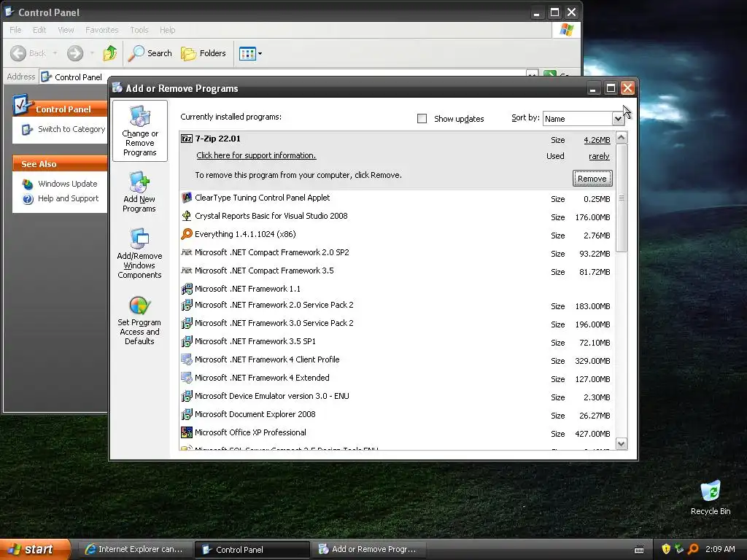This screenshot has height=560, width=747.
Task: Click the security shield tray icon
Action: click(666, 549)
